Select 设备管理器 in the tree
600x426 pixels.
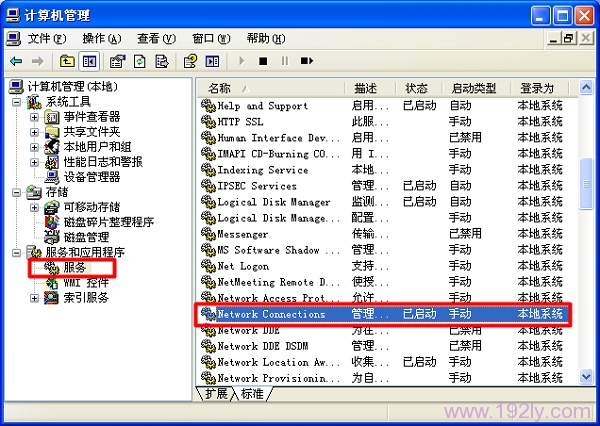91,177
